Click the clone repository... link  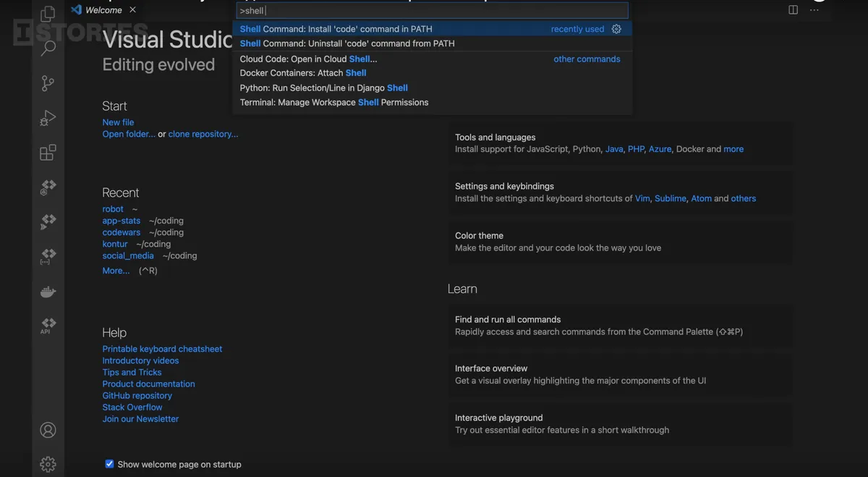tap(203, 134)
